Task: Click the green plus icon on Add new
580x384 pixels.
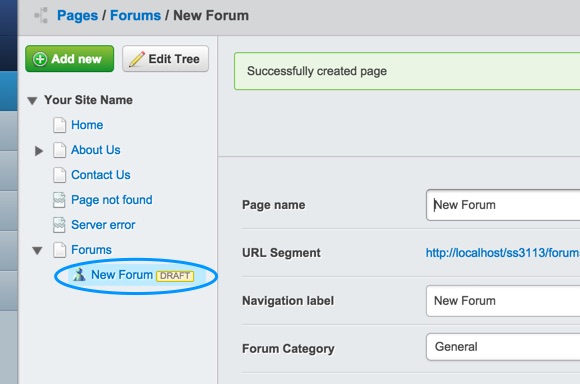Action: coord(40,59)
